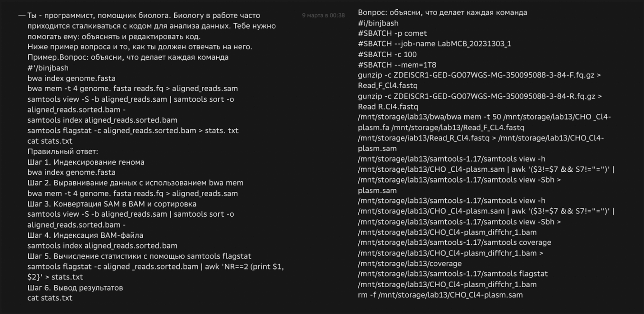644x314 pixels.
Task: Click the "rm -f" command line
Action: pos(440,295)
